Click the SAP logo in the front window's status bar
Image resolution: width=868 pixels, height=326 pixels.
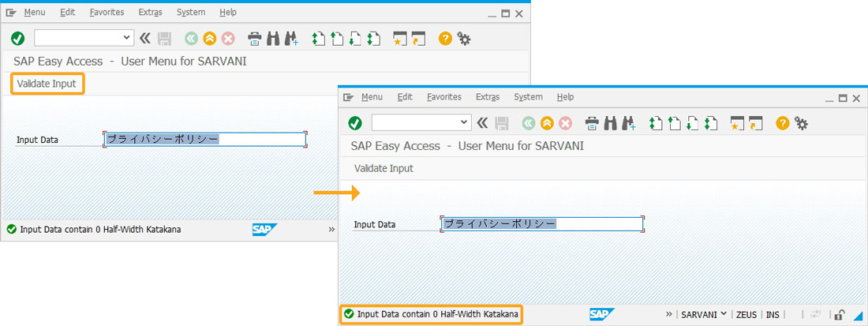click(602, 314)
